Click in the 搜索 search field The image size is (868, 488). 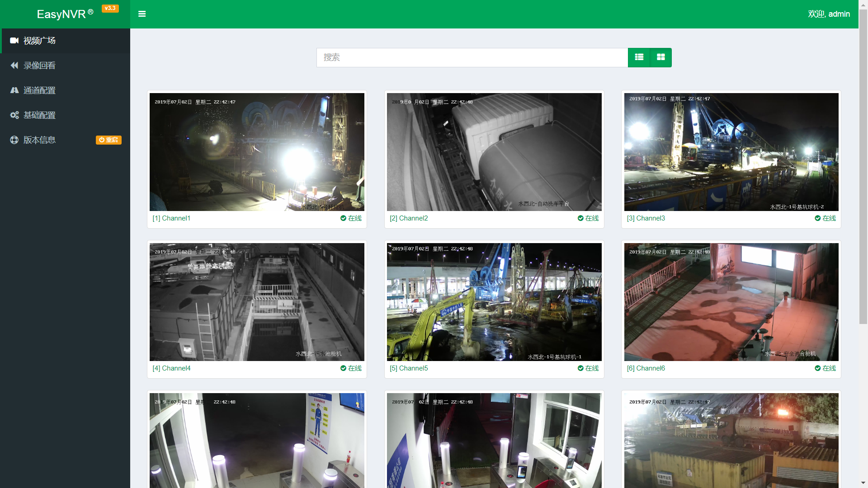pyautogui.click(x=472, y=57)
